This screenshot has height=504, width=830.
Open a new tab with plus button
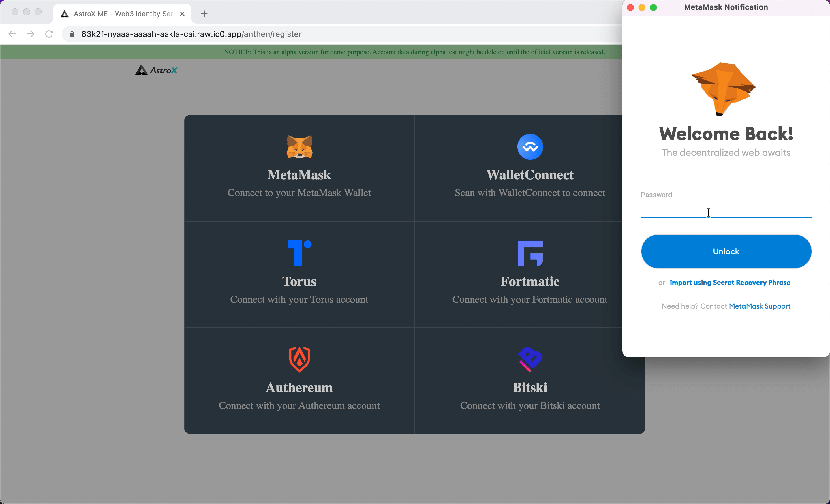[x=204, y=14]
